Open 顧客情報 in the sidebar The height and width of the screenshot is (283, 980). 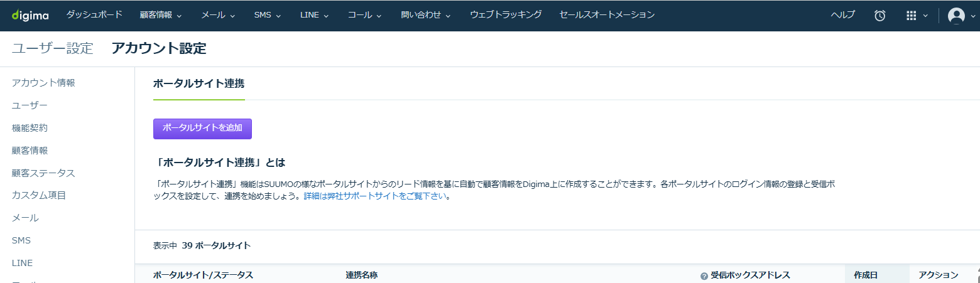(x=30, y=151)
